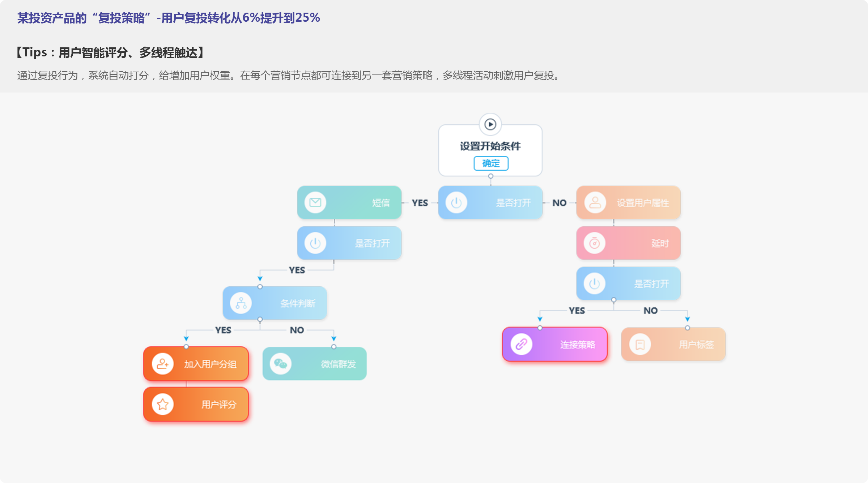The image size is (868, 483).
Task: Click the NO label above 微信群发
Action: [297, 330]
